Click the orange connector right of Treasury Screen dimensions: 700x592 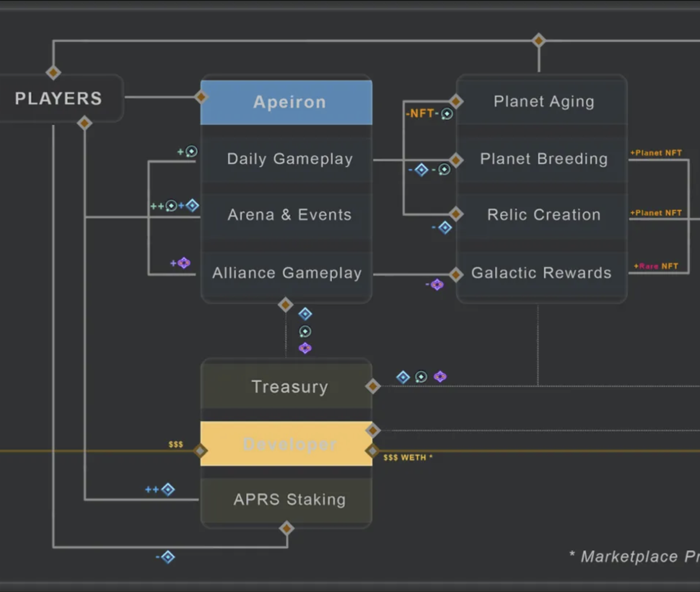click(373, 386)
